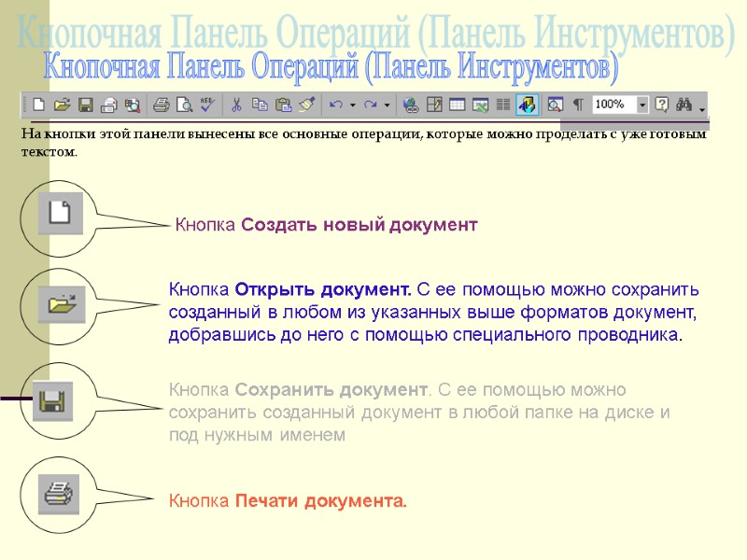
Task: Click the Copy icon in the toolbar
Action: coord(260,105)
